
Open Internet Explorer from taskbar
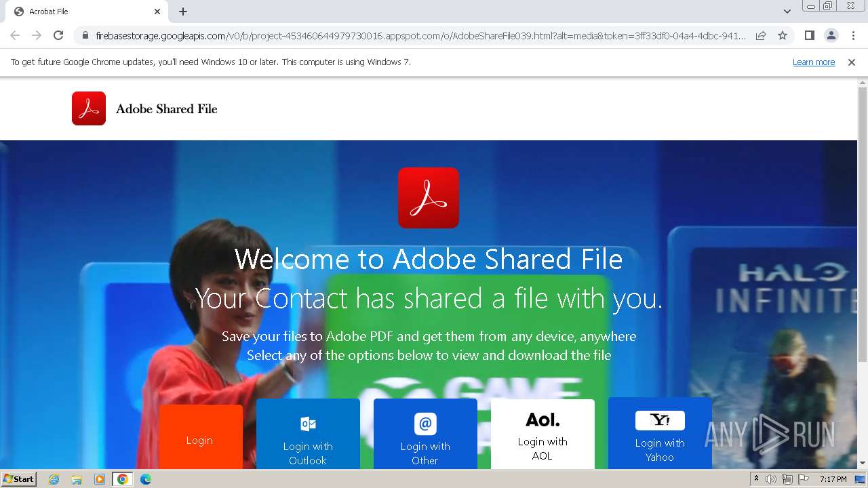(x=54, y=479)
